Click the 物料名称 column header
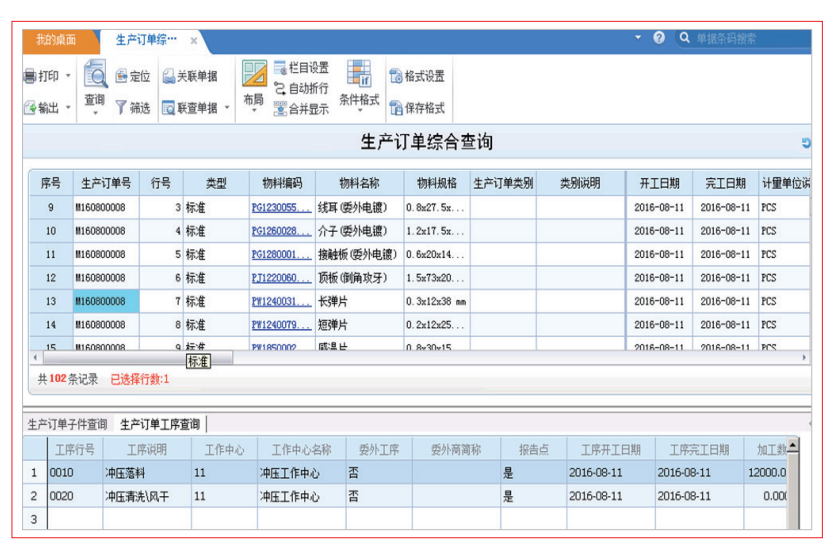Viewport: 831px width, 552px height. pos(359,183)
